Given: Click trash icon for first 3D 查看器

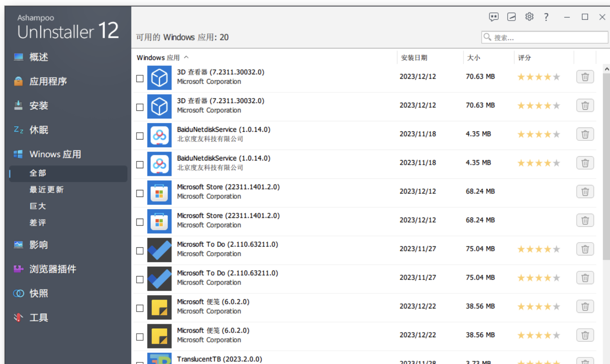Looking at the screenshot, I should [x=585, y=77].
